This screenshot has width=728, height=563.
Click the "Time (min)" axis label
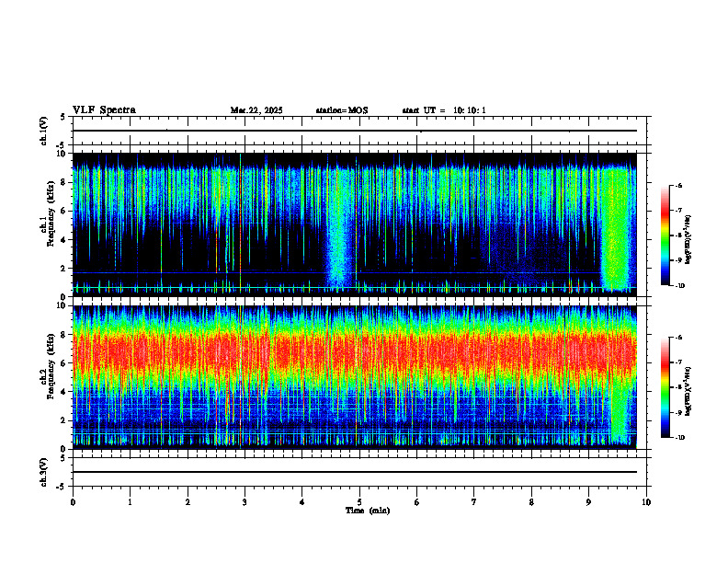(x=368, y=511)
